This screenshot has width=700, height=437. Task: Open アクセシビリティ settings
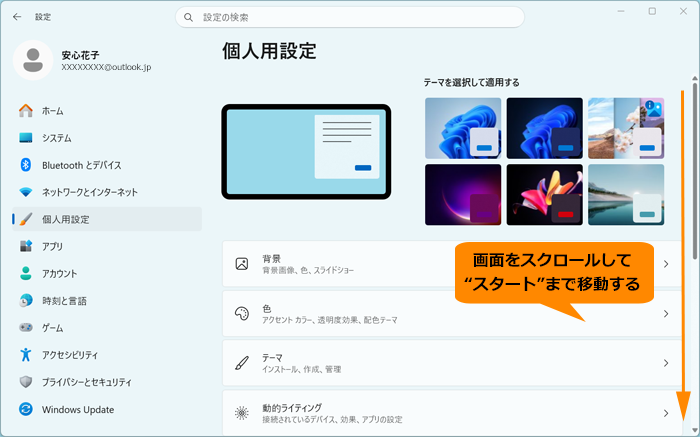pyautogui.click(x=107, y=355)
